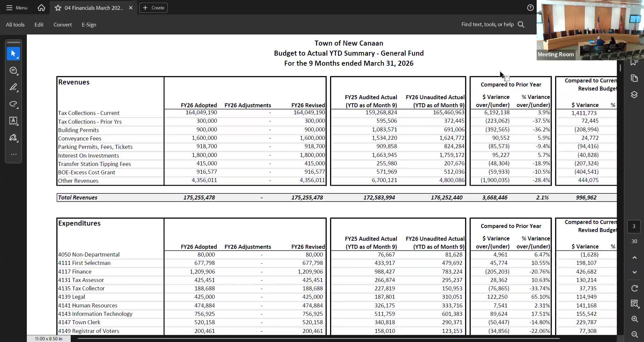Open the Layers panel icon
Viewport: 644px width, 342px height.
pyautogui.click(x=634, y=95)
